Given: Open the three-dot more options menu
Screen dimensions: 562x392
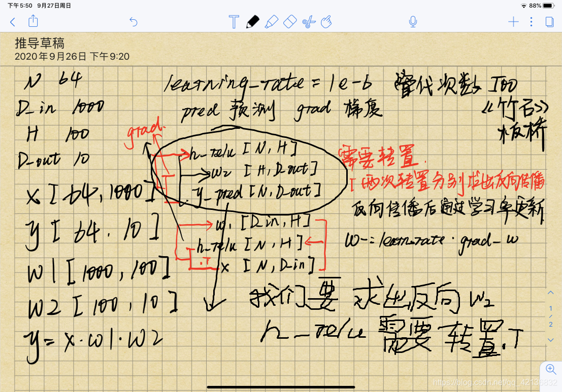Looking at the screenshot, I should (x=531, y=22).
